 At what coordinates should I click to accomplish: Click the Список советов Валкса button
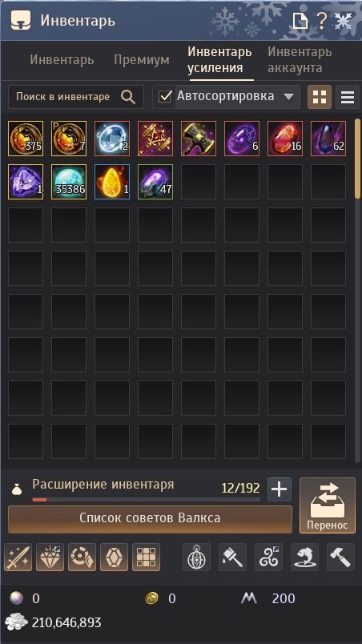150,519
